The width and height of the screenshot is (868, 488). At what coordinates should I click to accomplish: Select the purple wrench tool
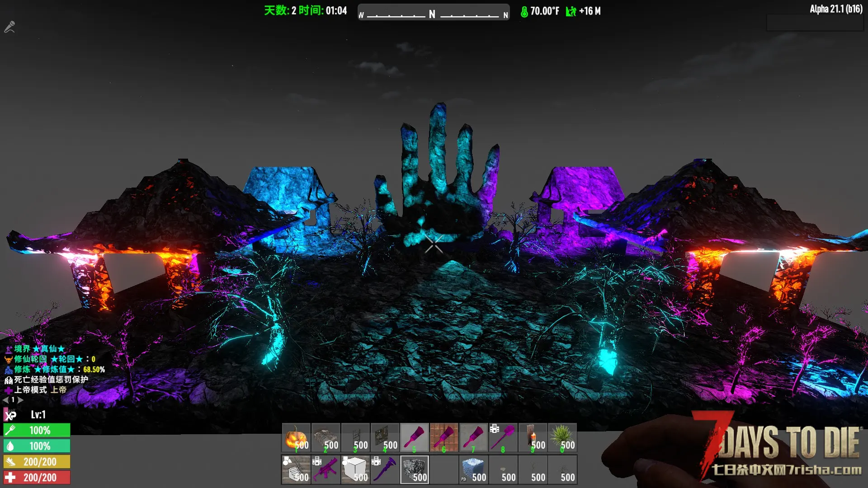click(385, 469)
